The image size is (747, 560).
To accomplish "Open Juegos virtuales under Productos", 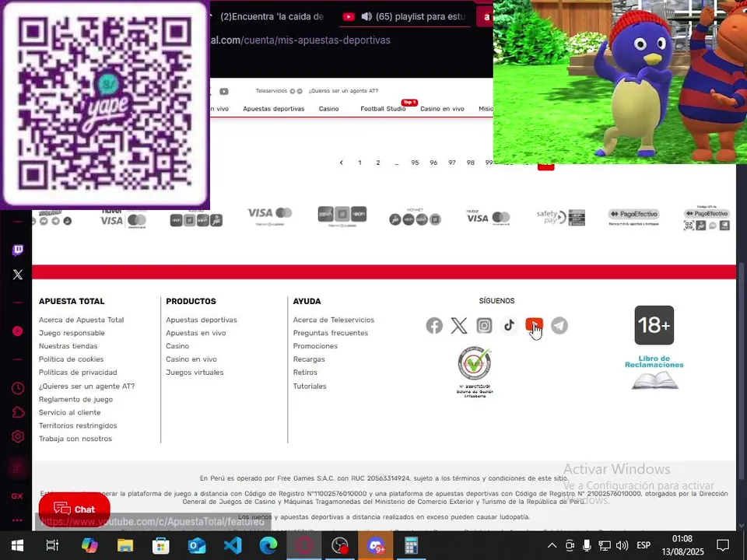I will (195, 373).
